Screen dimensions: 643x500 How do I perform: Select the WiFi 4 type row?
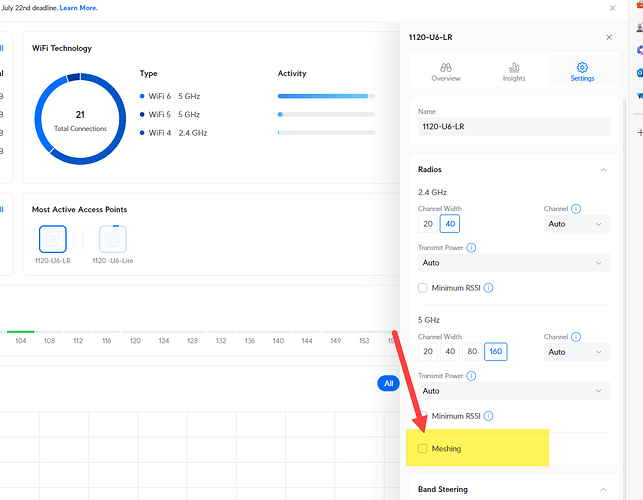[173, 133]
